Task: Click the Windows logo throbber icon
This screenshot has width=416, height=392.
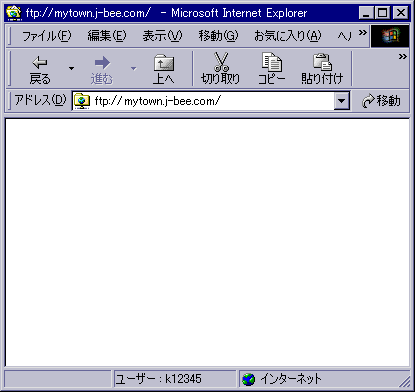Action: (x=390, y=36)
